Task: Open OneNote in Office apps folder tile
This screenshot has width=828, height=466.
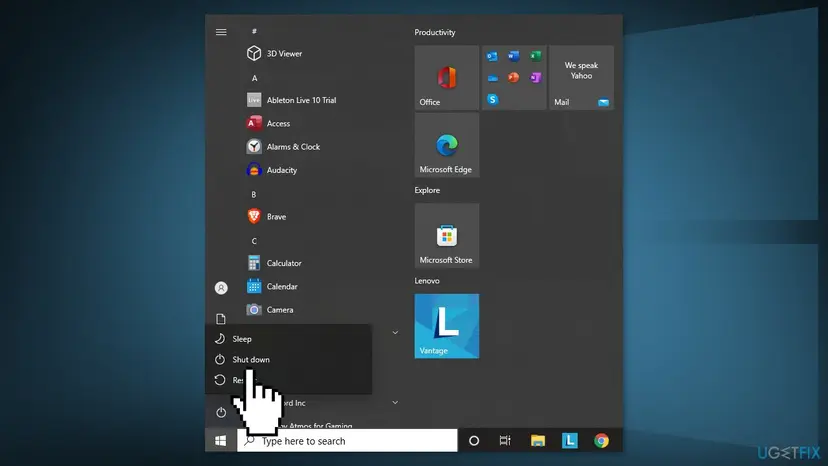Action: pyautogui.click(x=535, y=78)
